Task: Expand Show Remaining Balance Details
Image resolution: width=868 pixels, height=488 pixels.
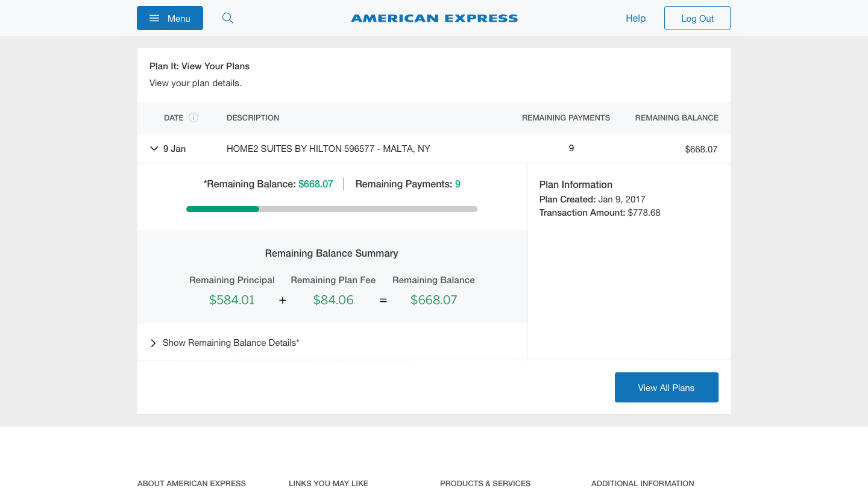Action: point(224,343)
